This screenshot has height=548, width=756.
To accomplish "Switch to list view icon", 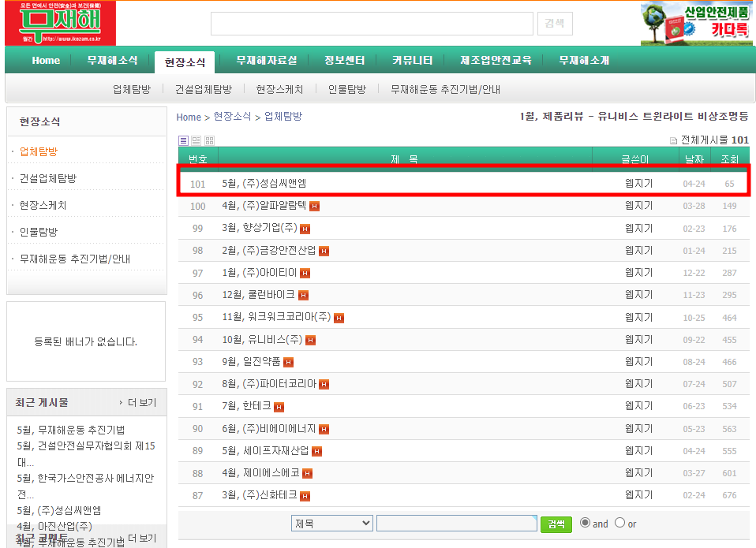I will [183, 140].
